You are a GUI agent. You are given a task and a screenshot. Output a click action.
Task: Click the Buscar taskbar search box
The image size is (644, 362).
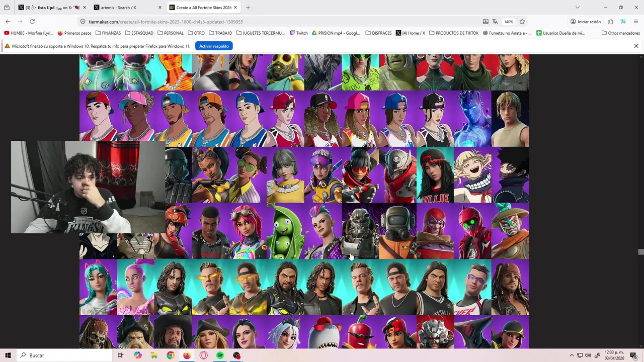coord(64,355)
